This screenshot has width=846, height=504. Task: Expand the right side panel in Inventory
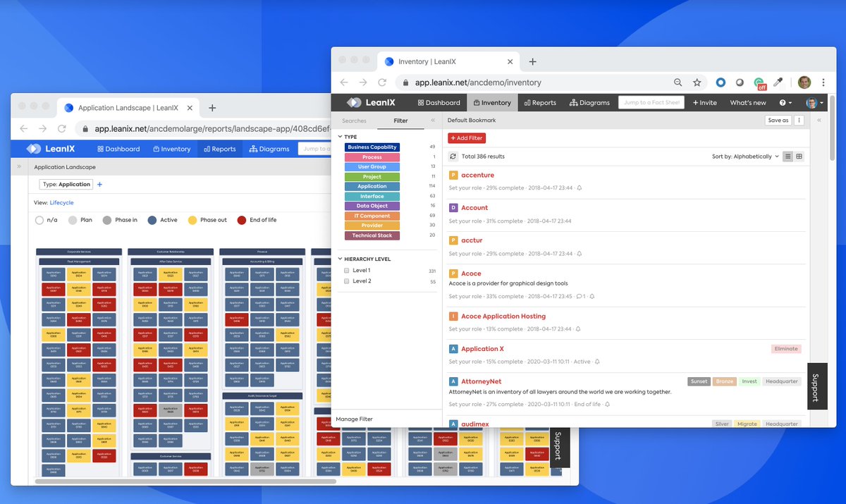pyautogui.click(x=819, y=121)
